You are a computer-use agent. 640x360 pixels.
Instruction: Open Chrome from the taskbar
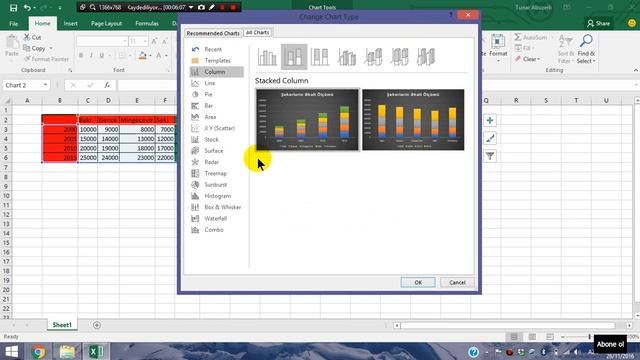(38, 351)
